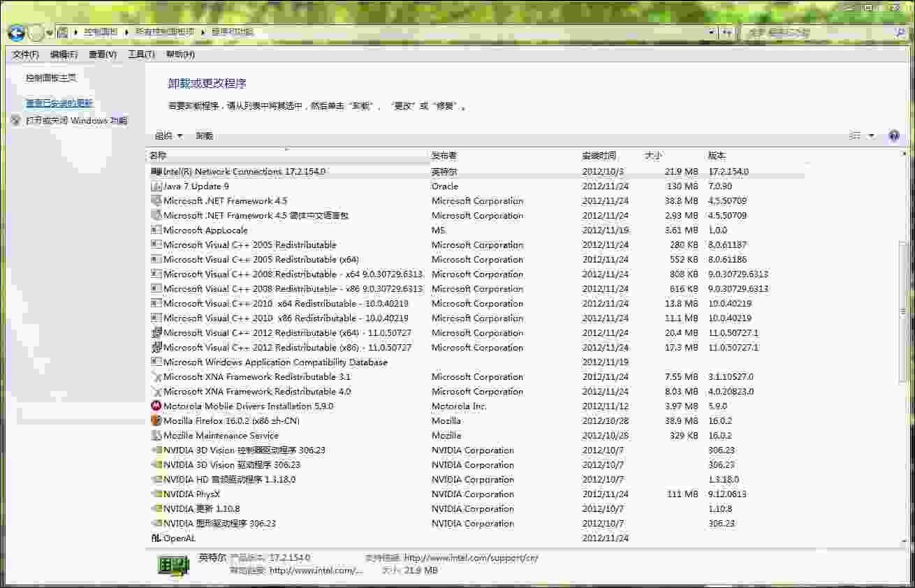Click the OpenAL program icon
915x588 pixels.
coord(156,538)
